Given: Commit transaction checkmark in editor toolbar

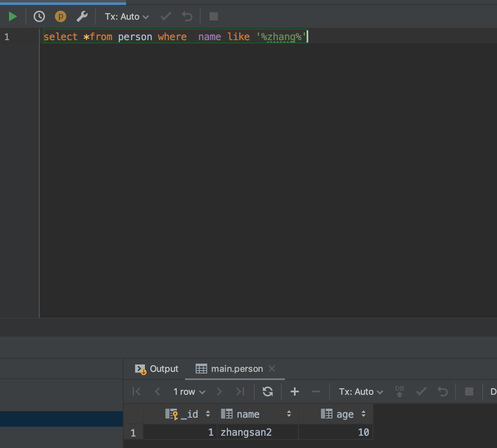Looking at the screenshot, I should click(x=166, y=16).
